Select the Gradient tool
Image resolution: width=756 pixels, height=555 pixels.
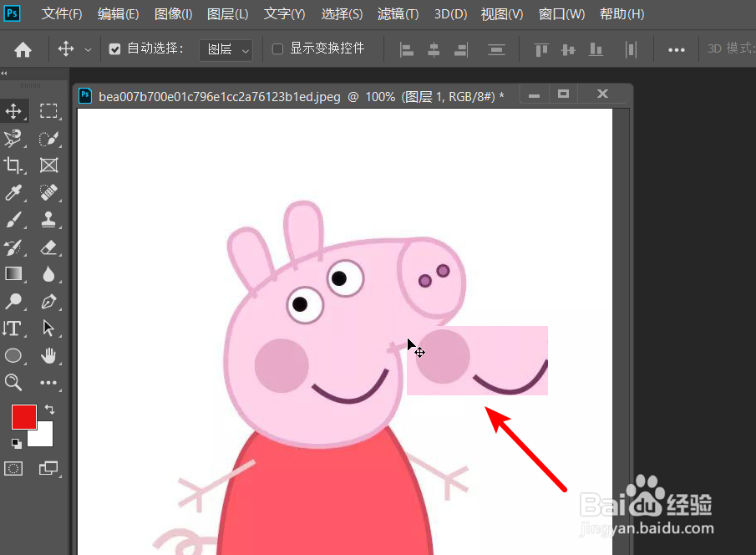point(13,274)
